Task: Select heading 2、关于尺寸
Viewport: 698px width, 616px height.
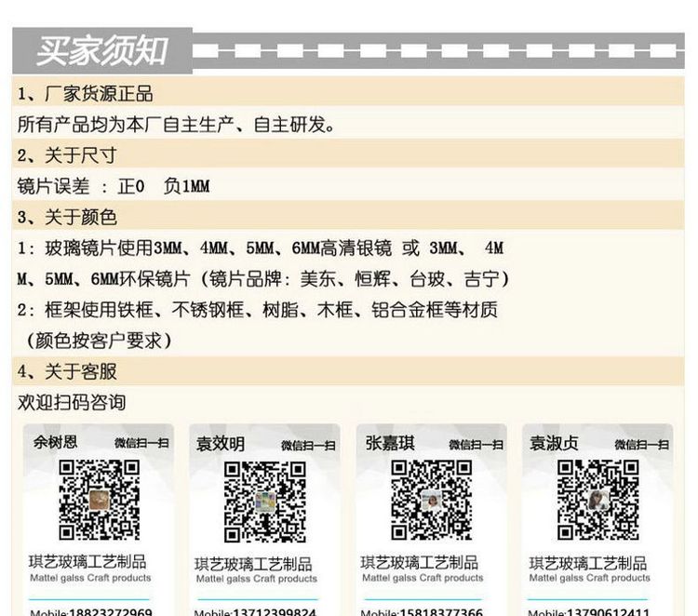Action: tap(67, 155)
